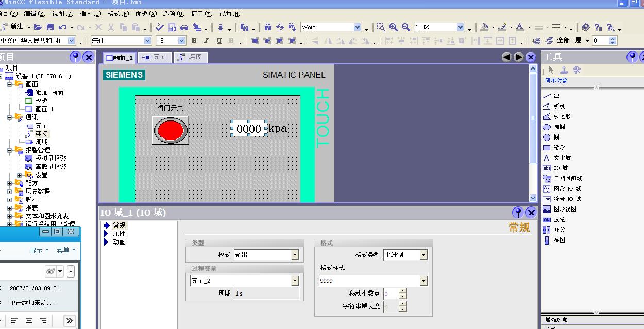This screenshot has width=644, height=329.
Task: Pick the Bar graph tool in toolbox
Action: tap(554, 240)
